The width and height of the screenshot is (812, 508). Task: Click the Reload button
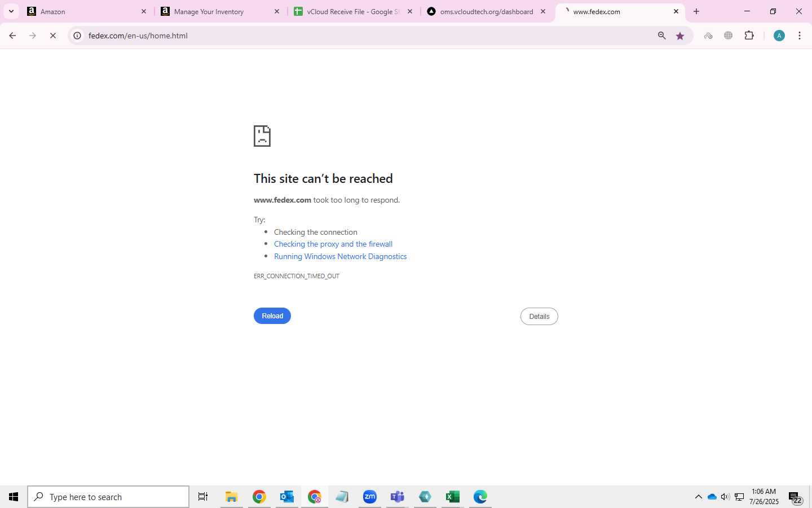pyautogui.click(x=272, y=316)
